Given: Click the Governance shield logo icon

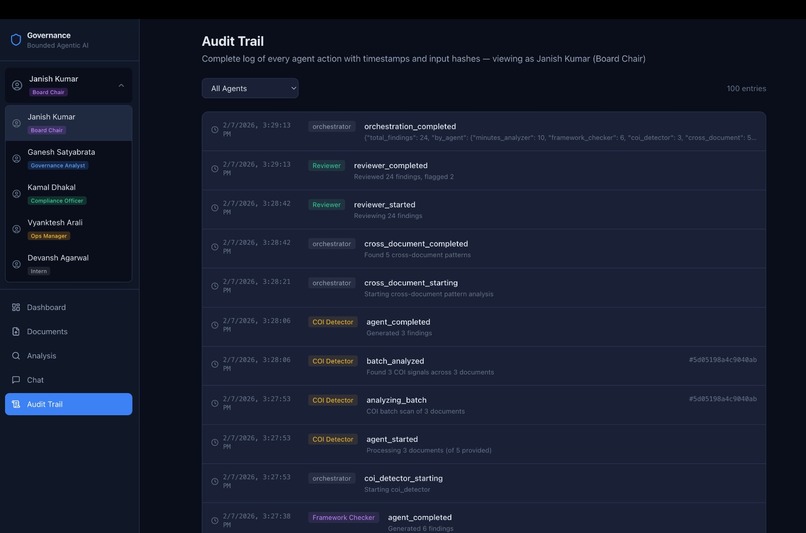Looking at the screenshot, I should pyautogui.click(x=16, y=40).
